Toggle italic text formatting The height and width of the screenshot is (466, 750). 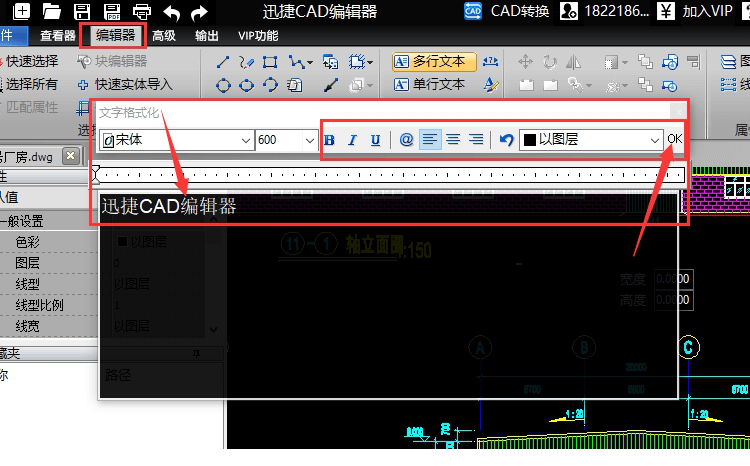352,140
